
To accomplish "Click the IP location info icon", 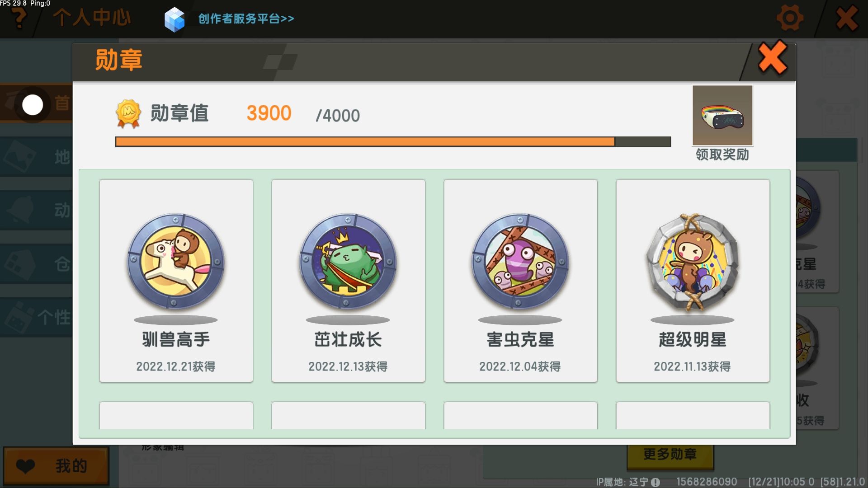I will click(x=656, y=482).
